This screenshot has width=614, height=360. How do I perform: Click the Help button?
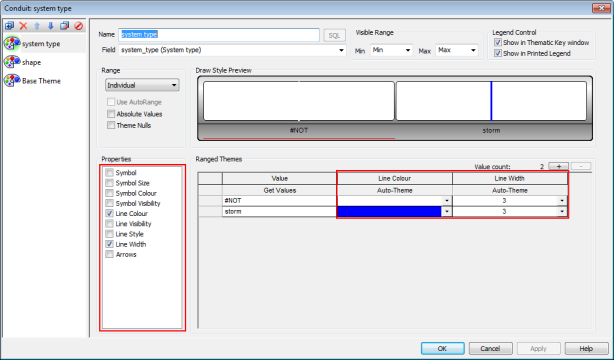pos(586,348)
